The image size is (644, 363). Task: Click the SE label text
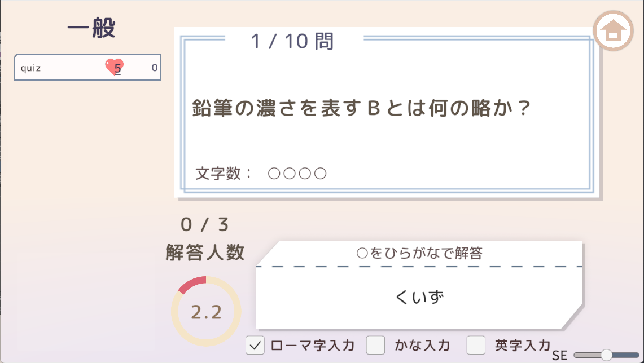point(559,356)
